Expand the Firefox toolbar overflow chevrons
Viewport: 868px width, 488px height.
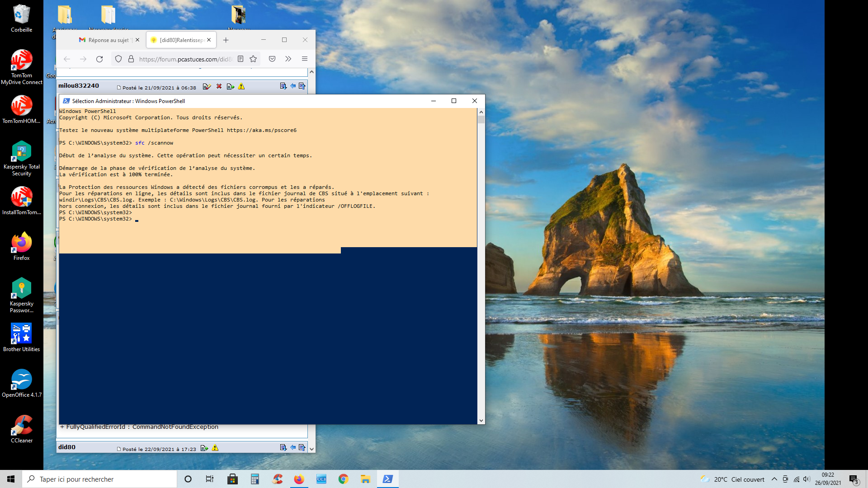[x=288, y=59]
